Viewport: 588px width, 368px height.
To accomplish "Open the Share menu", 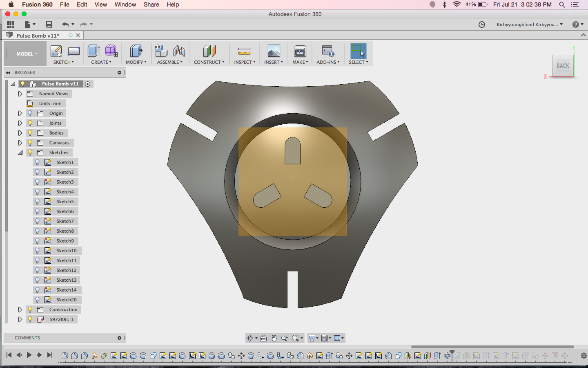I will pyautogui.click(x=151, y=4).
